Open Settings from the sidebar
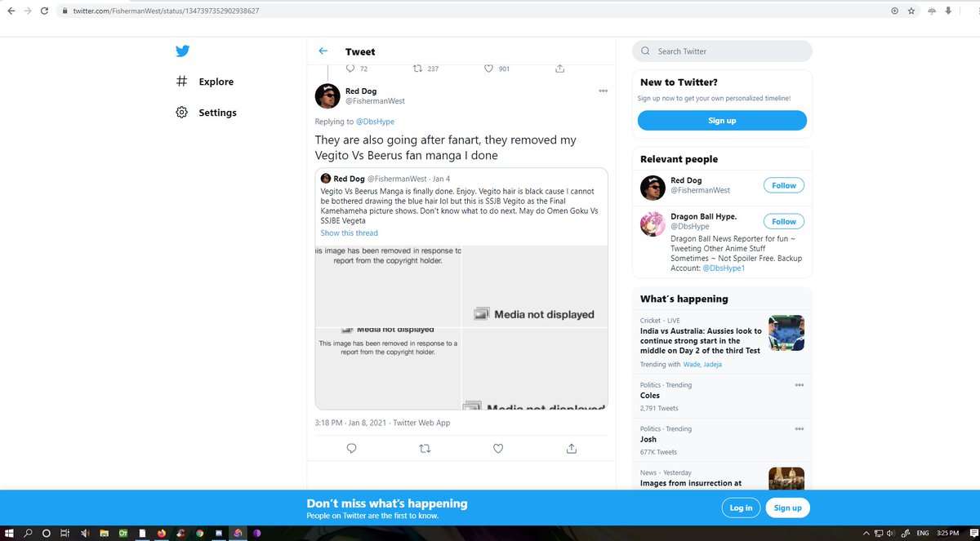 [206, 113]
